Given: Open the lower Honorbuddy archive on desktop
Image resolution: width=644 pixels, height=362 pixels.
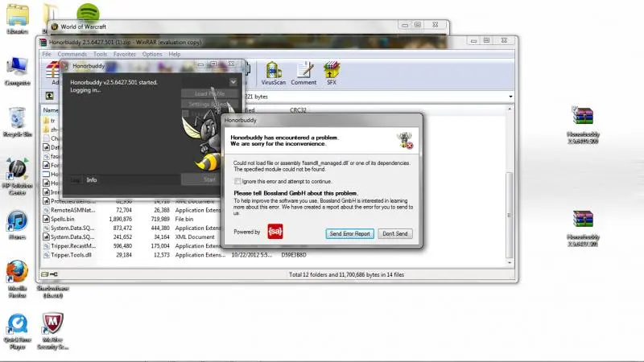Looking at the screenshot, I should [583, 228].
